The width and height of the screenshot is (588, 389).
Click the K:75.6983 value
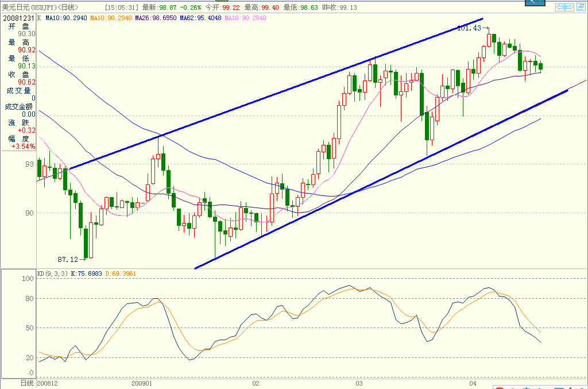(x=86, y=274)
